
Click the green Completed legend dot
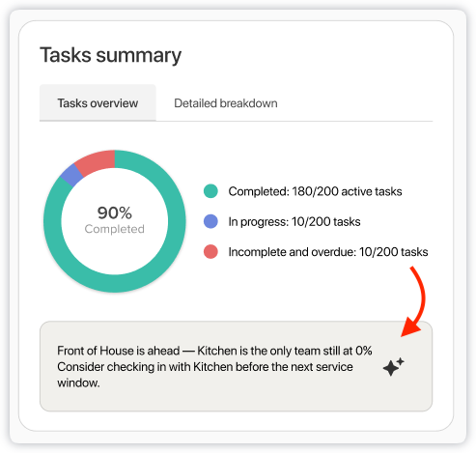point(210,191)
